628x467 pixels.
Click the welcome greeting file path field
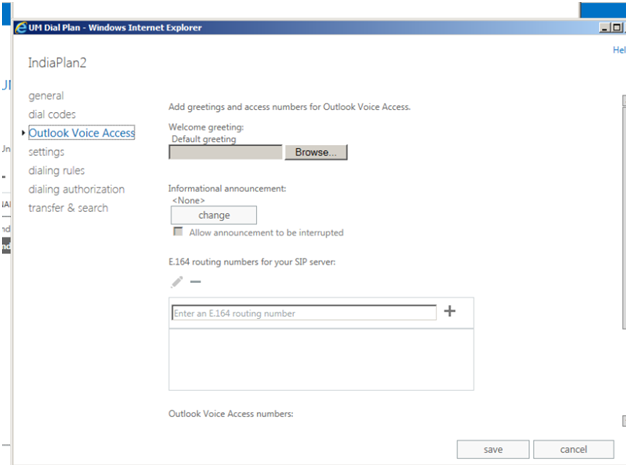click(x=226, y=153)
